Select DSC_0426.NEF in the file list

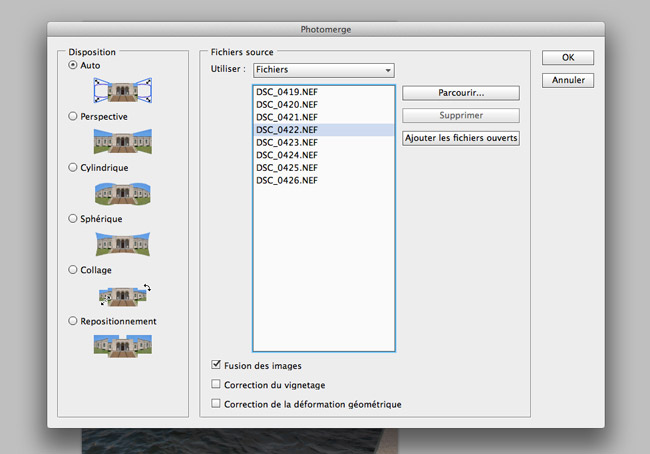pyautogui.click(x=324, y=180)
